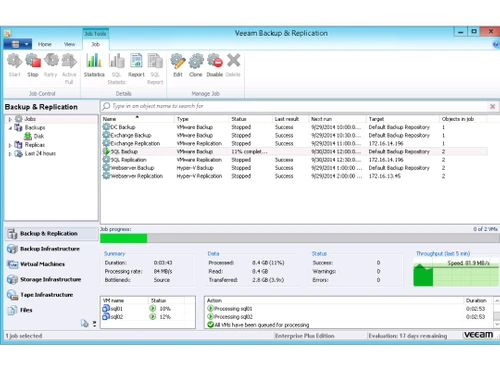Image resolution: width=500 pixels, height=375 pixels.
Task: Click the green Job progress bar
Action: tap(124, 238)
